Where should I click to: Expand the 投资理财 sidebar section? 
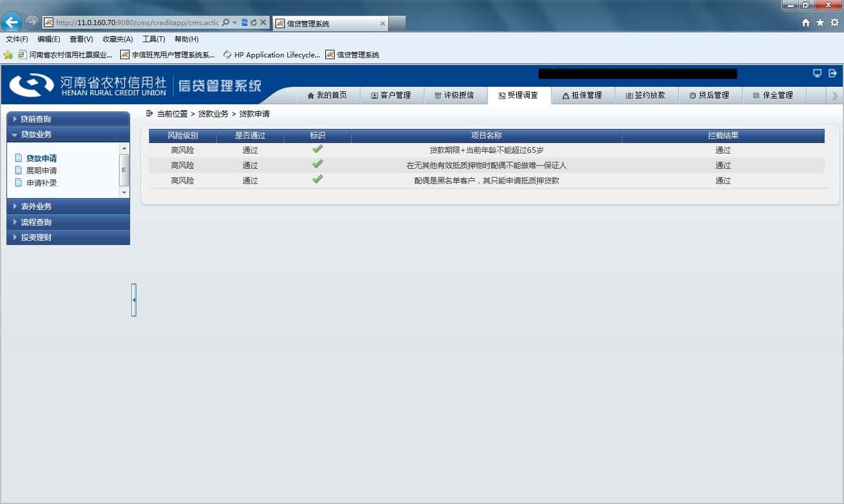point(68,237)
